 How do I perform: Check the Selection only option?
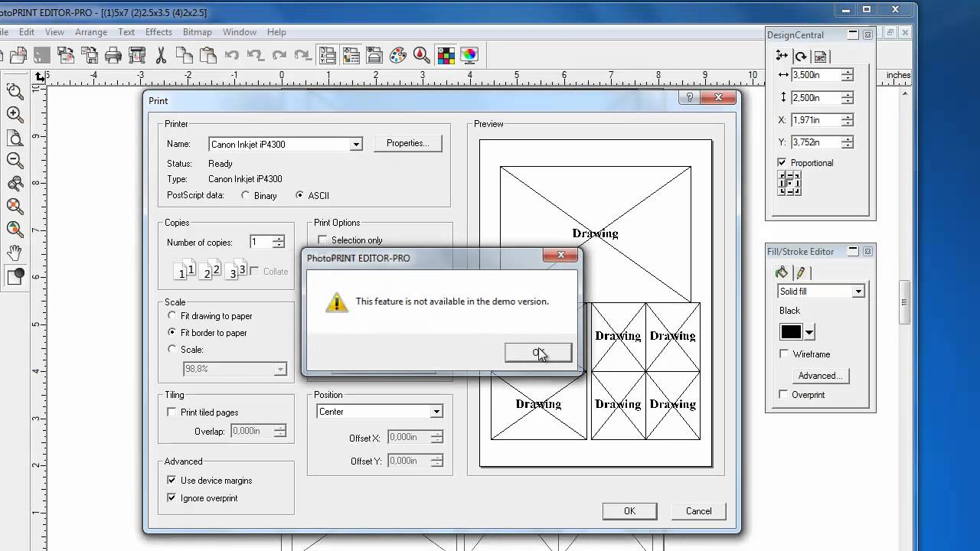322,240
